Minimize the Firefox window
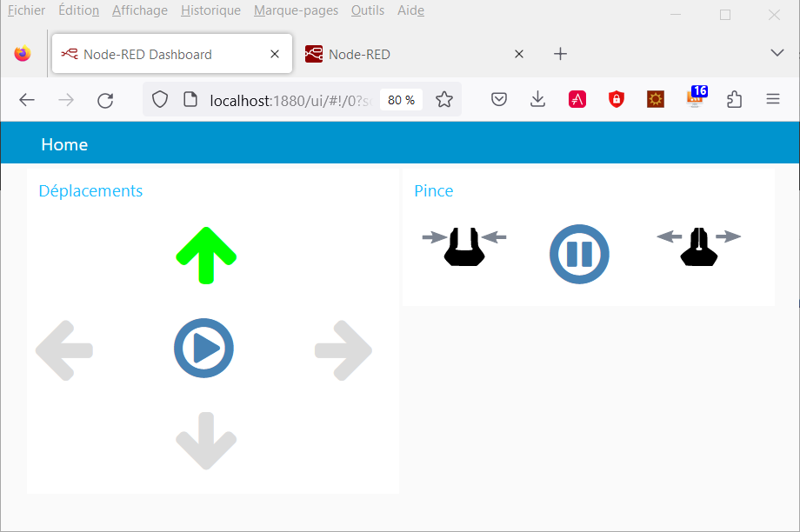 pos(676,14)
